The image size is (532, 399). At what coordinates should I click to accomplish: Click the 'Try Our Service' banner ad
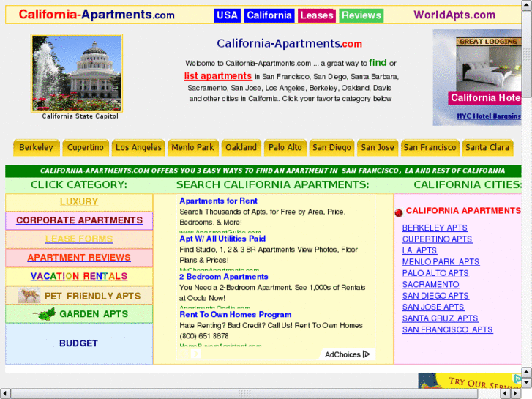pos(470,381)
